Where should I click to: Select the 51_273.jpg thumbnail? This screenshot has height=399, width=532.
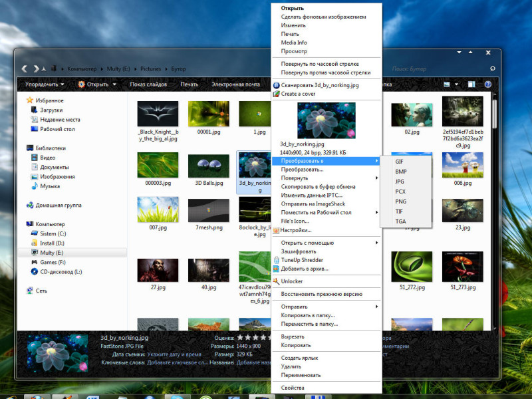click(462, 267)
